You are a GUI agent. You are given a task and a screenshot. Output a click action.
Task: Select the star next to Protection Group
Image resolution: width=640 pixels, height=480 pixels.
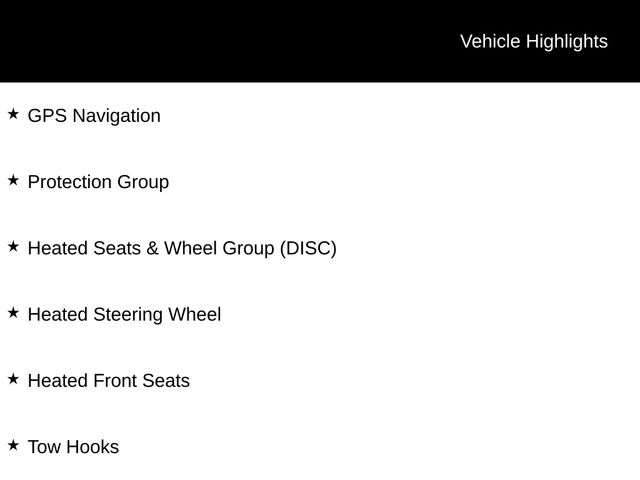coord(13,181)
